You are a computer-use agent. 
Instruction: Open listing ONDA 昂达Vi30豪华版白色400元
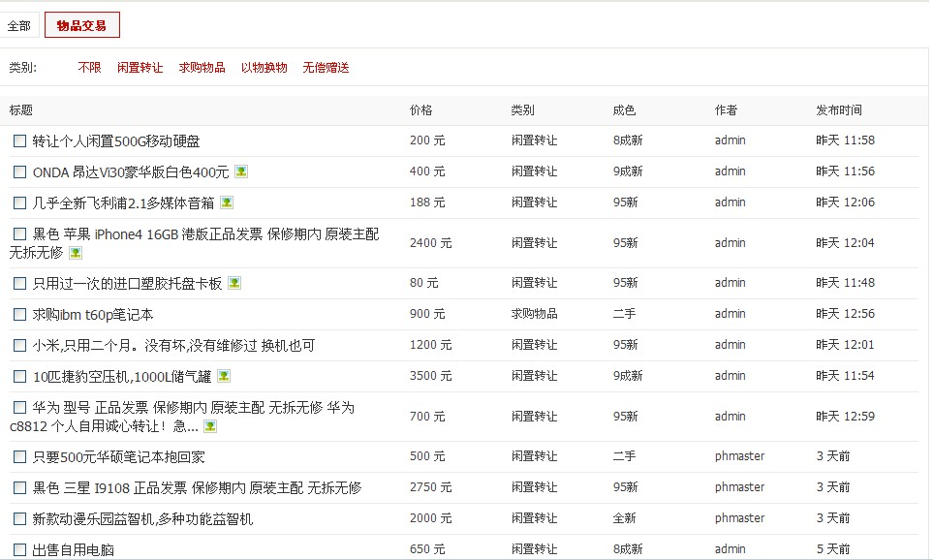[x=131, y=172]
